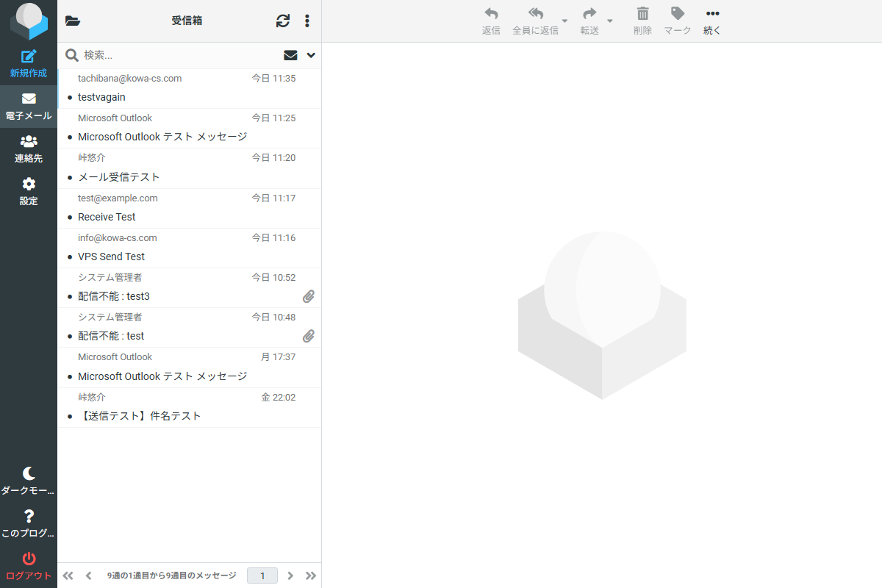This screenshot has height=588, width=882.
Task: Open the 転送 forward dropdown arrow
Action: pyautogui.click(x=609, y=21)
